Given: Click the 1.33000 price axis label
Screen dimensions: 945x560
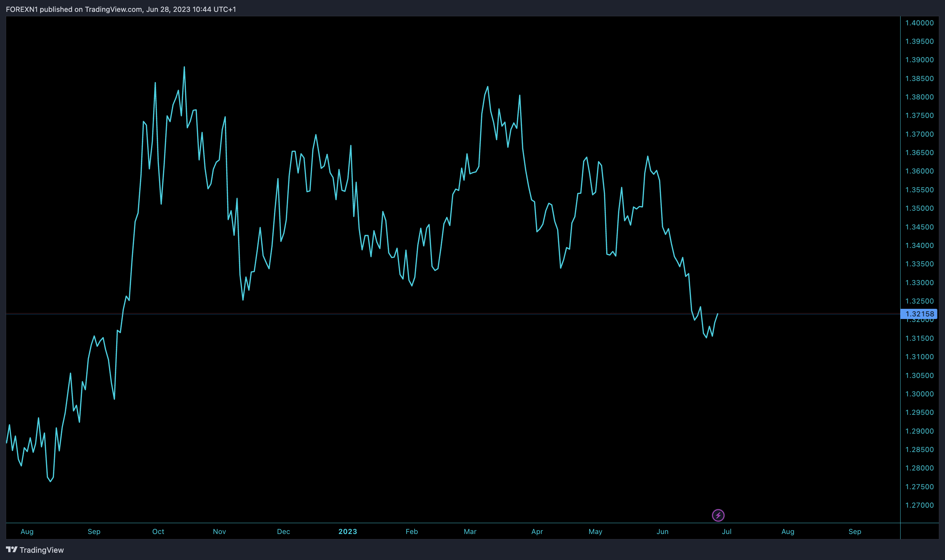Looking at the screenshot, I should click(x=919, y=283).
